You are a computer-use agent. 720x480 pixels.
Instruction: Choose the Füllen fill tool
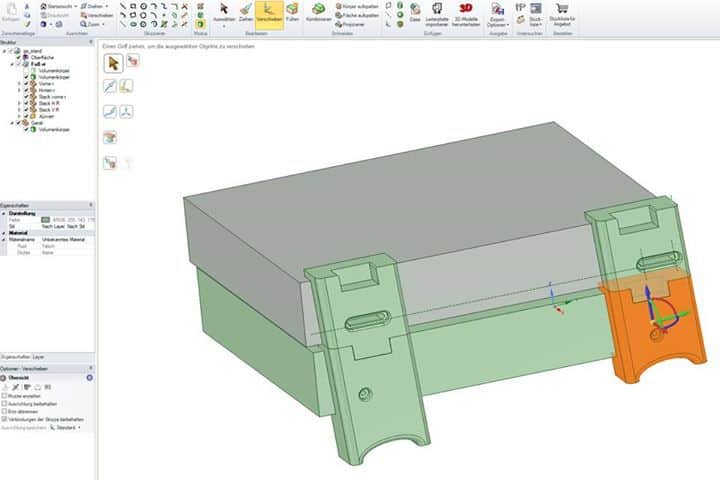[292, 13]
